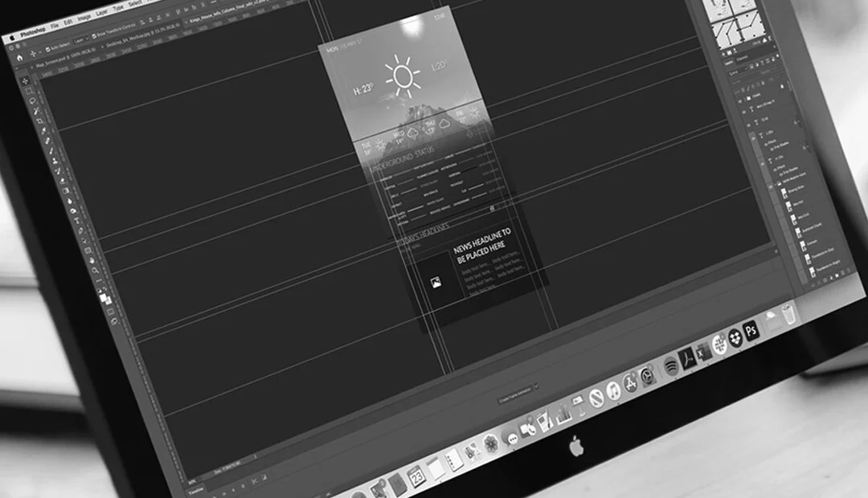Open the Create Frame Animation dropdown arrow
Image resolution: width=868 pixels, height=498 pixels.
536,386
